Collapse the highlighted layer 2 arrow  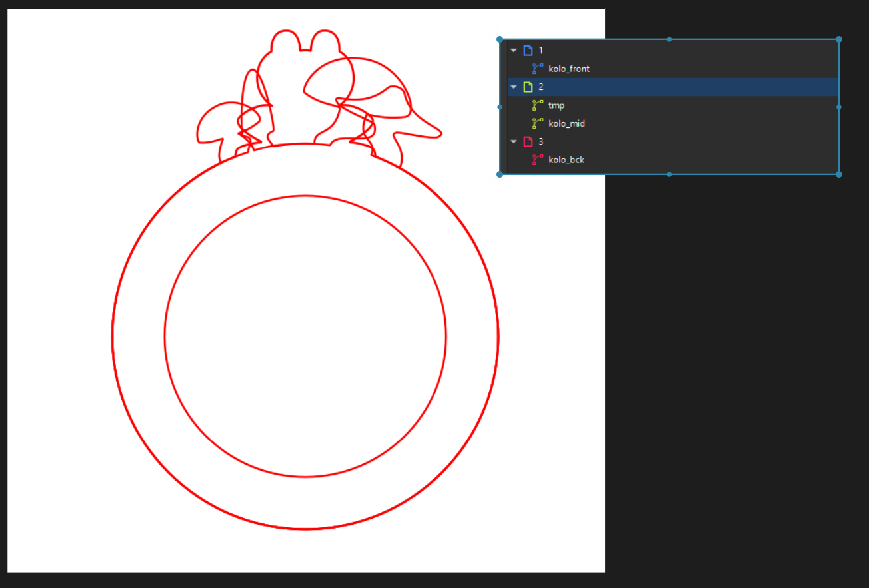(514, 87)
